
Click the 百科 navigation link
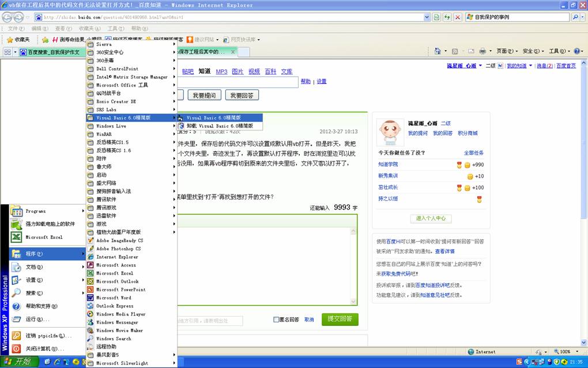pyautogui.click(x=270, y=72)
